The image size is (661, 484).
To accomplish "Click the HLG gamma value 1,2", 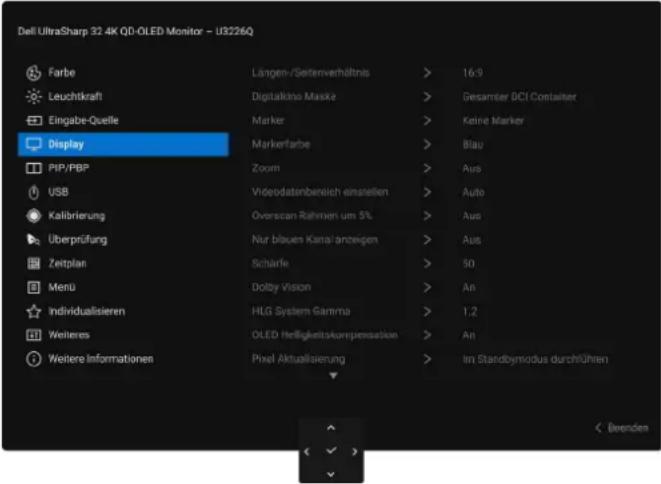I will [x=470, y=312].
